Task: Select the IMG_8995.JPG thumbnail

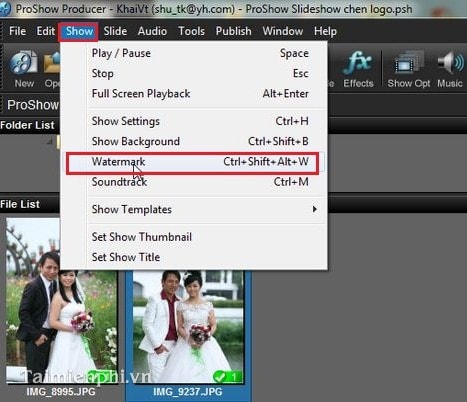Action: pyautogui.click(x=61, y=301)
